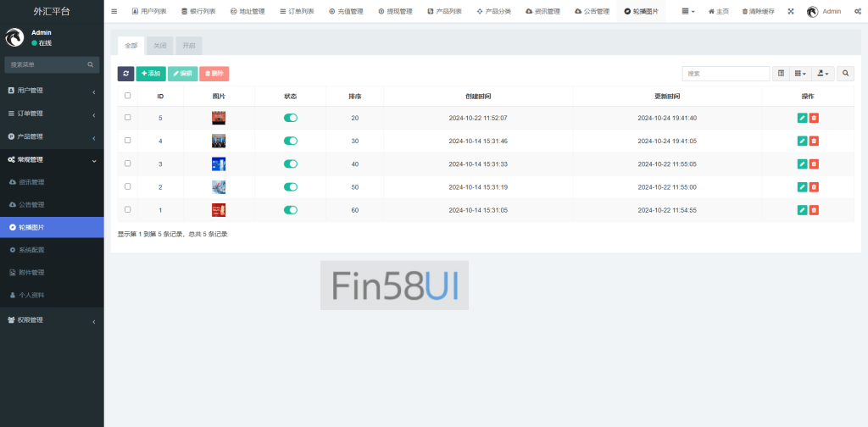Open the export dropdown in table toolbar
The height and width of the screenshot is (427, 868).
[823, 74]
